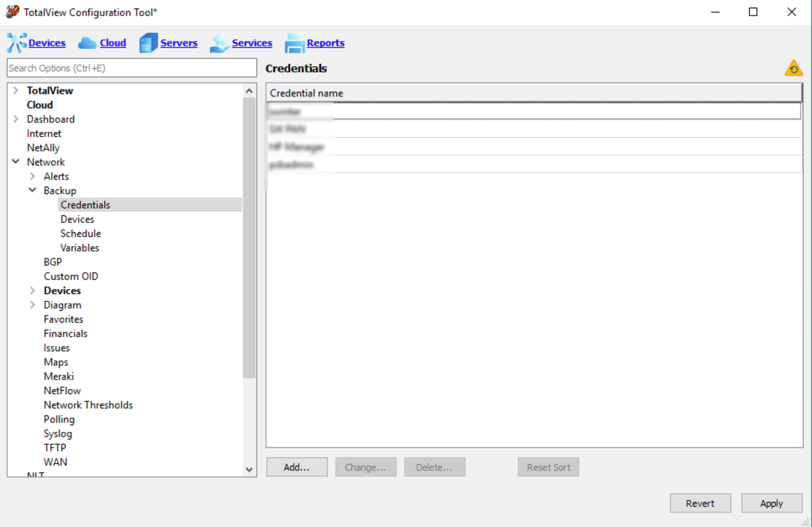Click the Reset Sort button
This screenshot has height=527, width=812.
(x=548, y=467)
